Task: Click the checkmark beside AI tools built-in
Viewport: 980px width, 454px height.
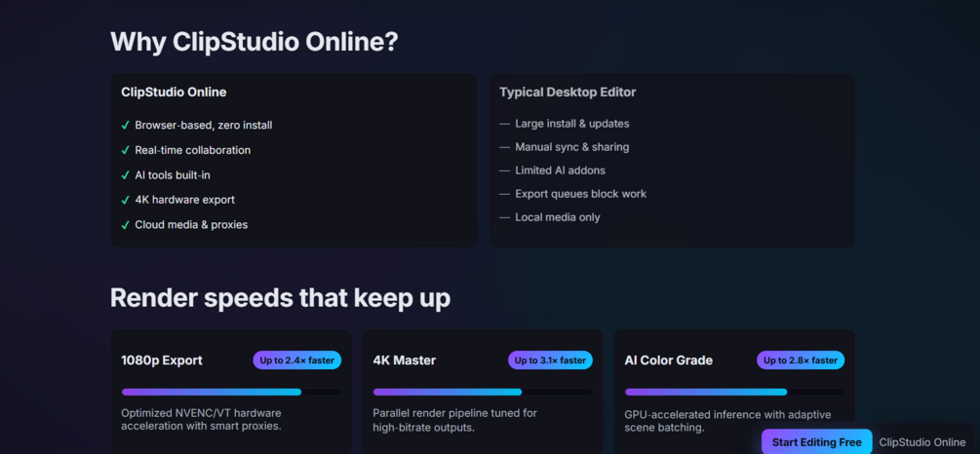Action: [125, 175]
